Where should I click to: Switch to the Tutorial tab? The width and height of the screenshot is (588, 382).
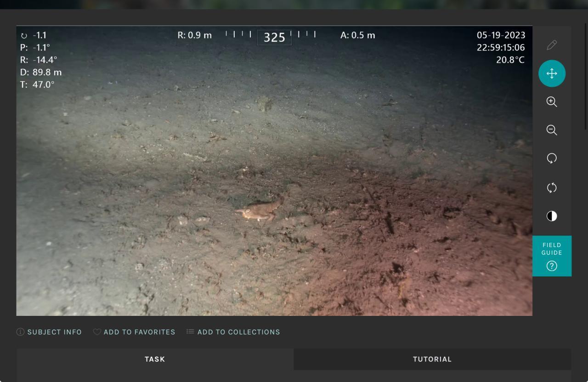432,359
